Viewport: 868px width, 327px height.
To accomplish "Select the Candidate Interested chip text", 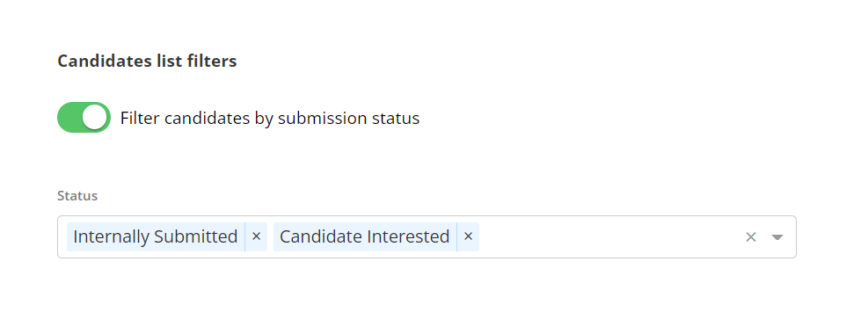I will pyautogui.click(x=364, y=236).
